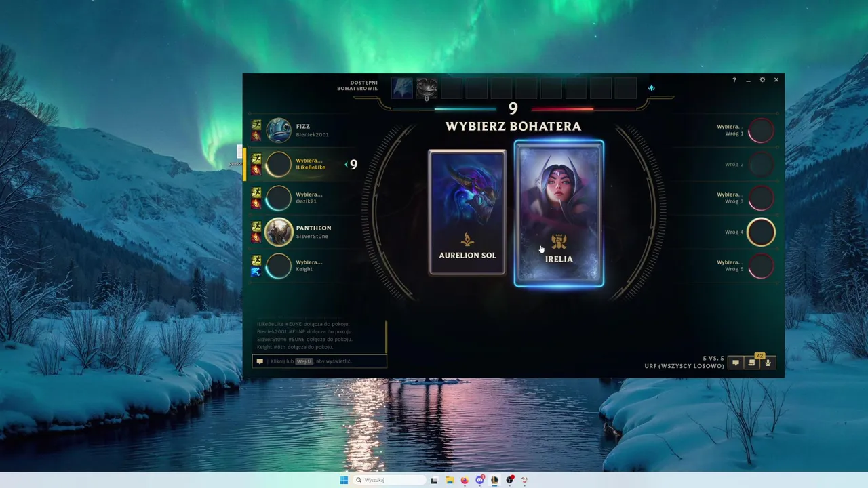Select the Aurelion Sol champion card
The height and width of the screenshot is (488, 868).
[467, 212]
